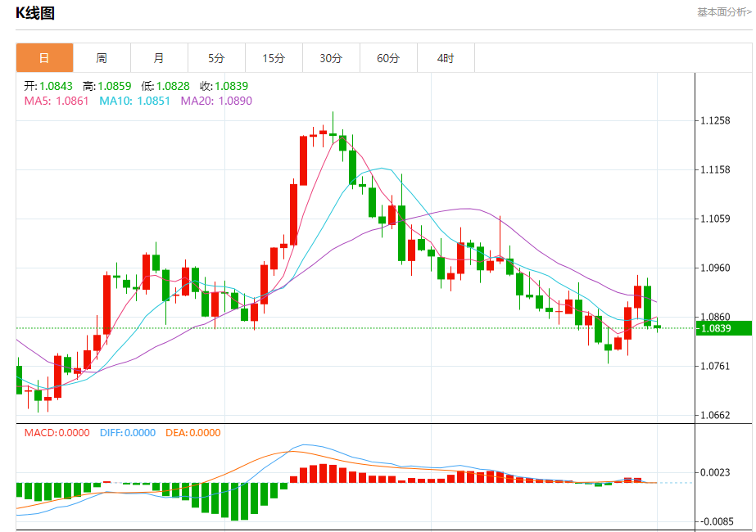Select the 60分 timeframe tab
The width and height of the screenshot is (756, 532).
[388, 58]
